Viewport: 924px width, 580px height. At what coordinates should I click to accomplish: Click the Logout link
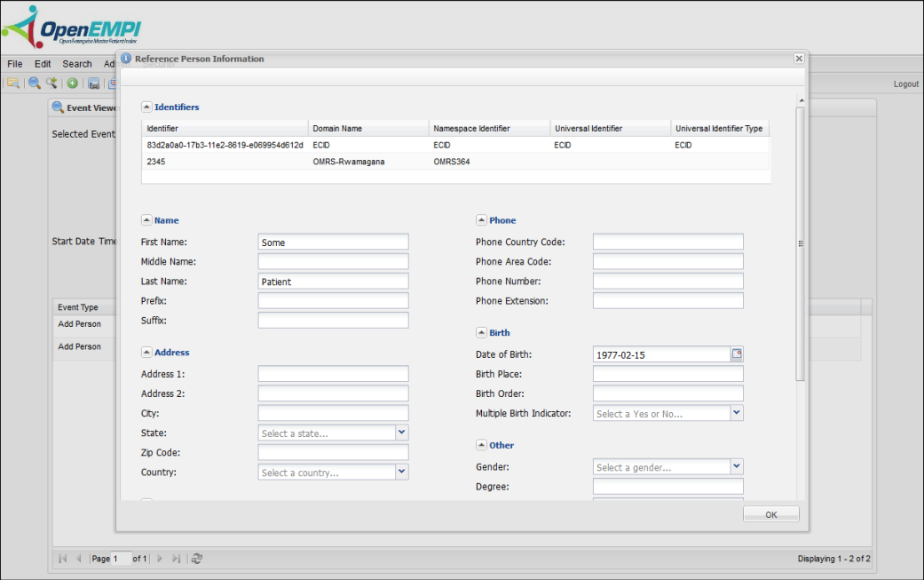coord(905,83)
